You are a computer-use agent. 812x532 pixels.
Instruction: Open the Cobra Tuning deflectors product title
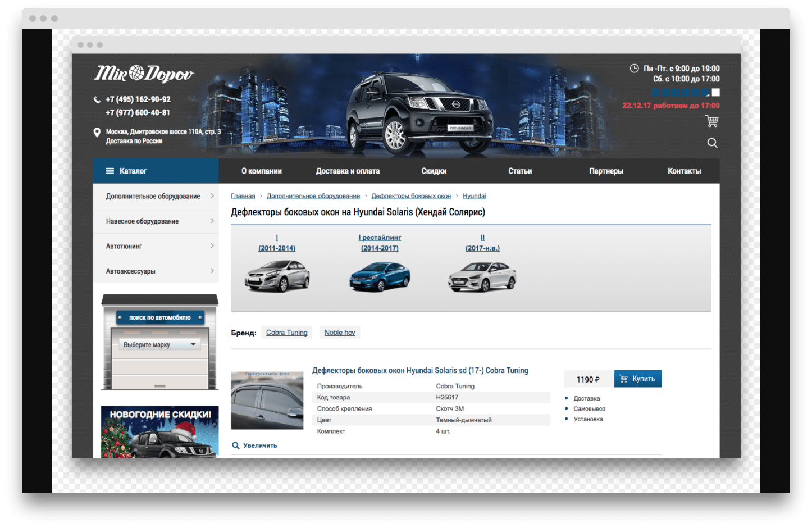420,371
